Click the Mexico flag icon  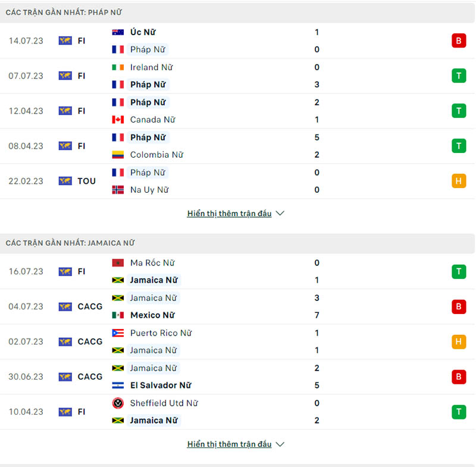coord(118,315)
